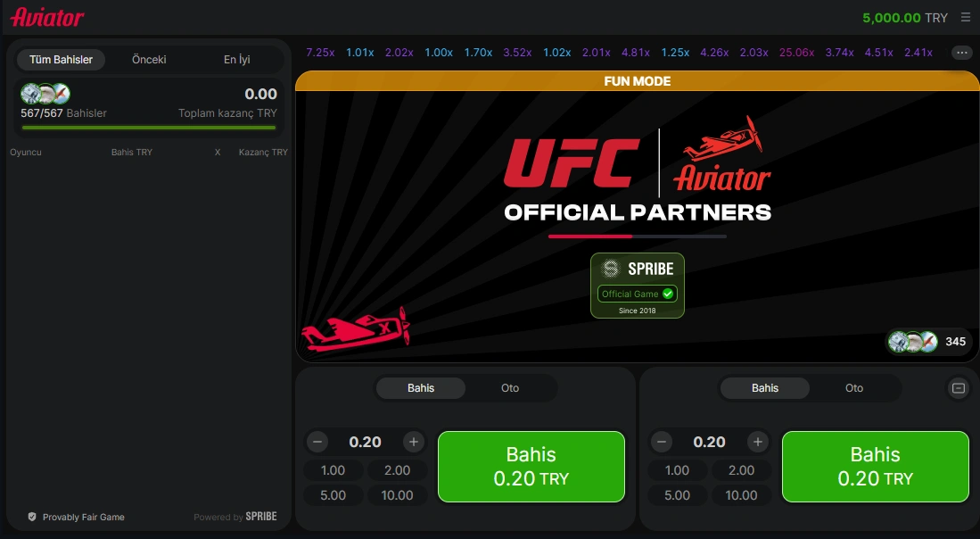Choose quick amount 10.00 in second bet panel
The image size is (980, 539).
pos(742,495)
